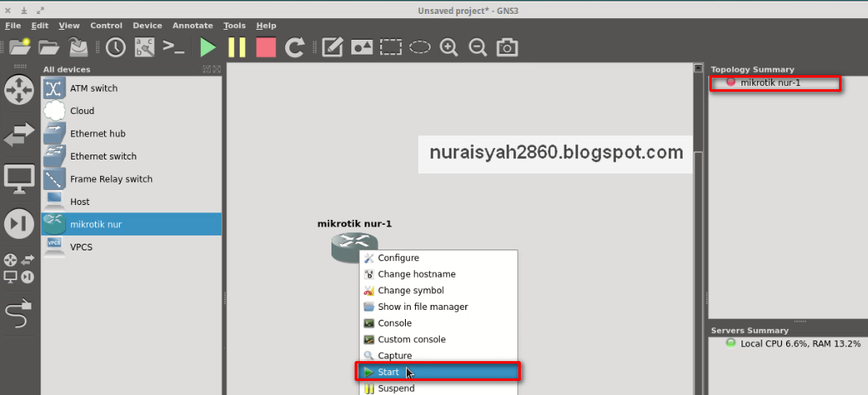Click the reload all devices icon
Image resolution: width=868 pixels, height=395 pixels.
[294, 47]
